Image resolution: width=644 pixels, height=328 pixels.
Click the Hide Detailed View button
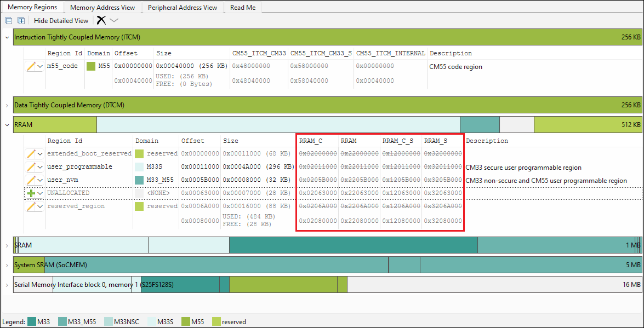coord(61,21)
